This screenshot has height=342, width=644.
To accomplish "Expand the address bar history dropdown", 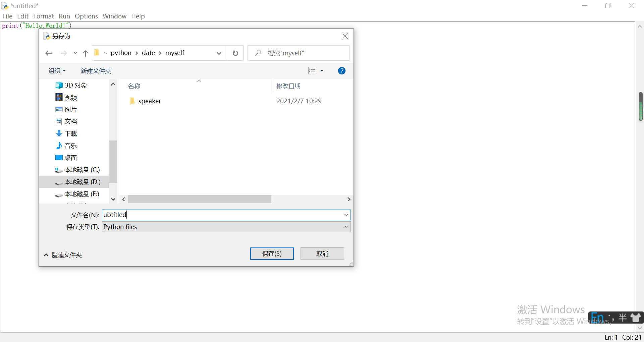I will click(219, 53).
